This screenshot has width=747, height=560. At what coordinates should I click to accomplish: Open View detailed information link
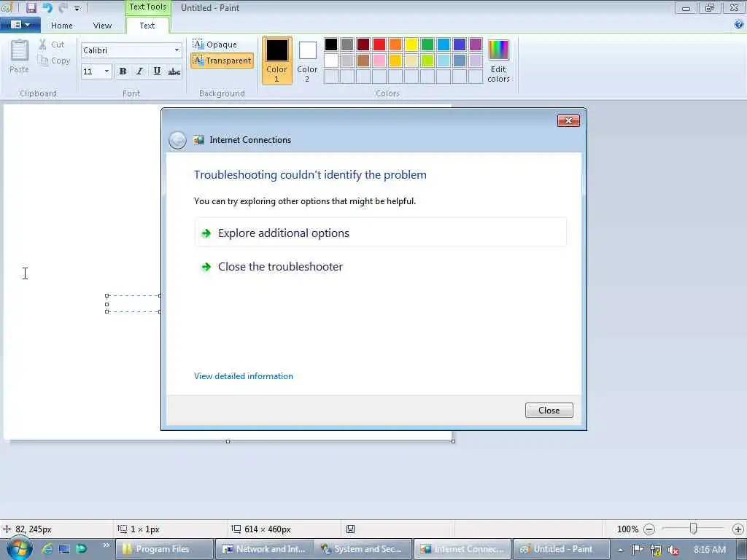pyautogui.click(x=244, y=376)
